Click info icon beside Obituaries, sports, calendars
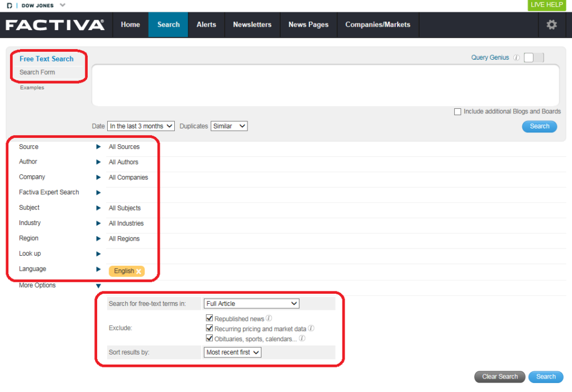The width and height of the screenshot is (572, 392). click(x=302, y=338)
